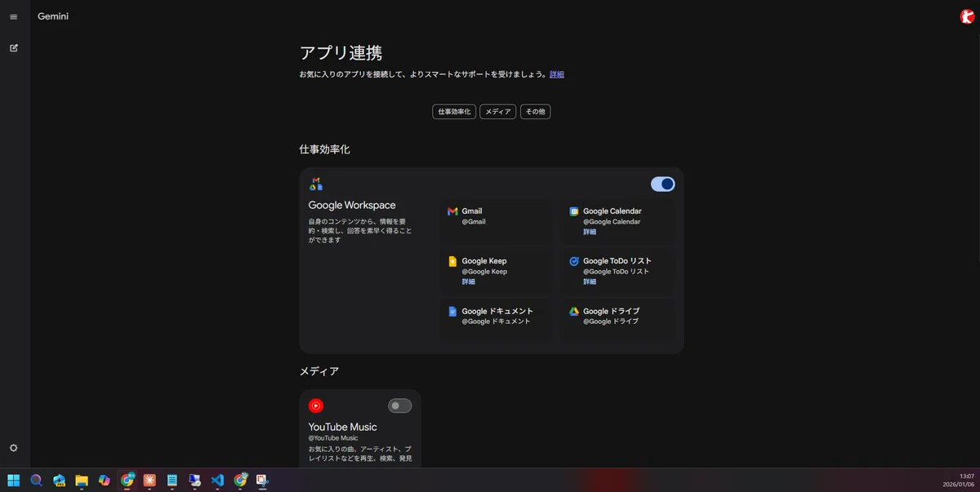Select the Google ドライブ card
Image resolution: width=980 pixels, height=492 pixels.
coord(618,321)
